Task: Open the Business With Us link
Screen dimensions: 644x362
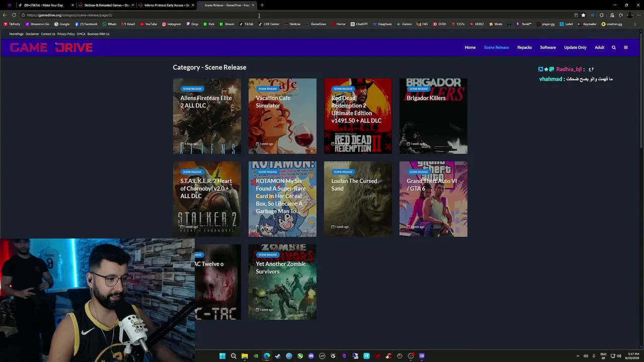Action: coord(98,34)
